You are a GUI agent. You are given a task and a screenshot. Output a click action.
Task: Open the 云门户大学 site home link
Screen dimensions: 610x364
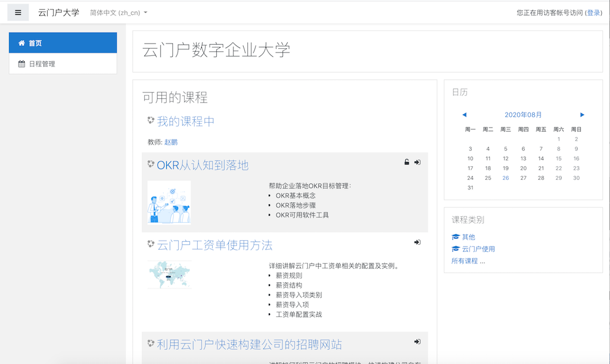coord(58,13)
